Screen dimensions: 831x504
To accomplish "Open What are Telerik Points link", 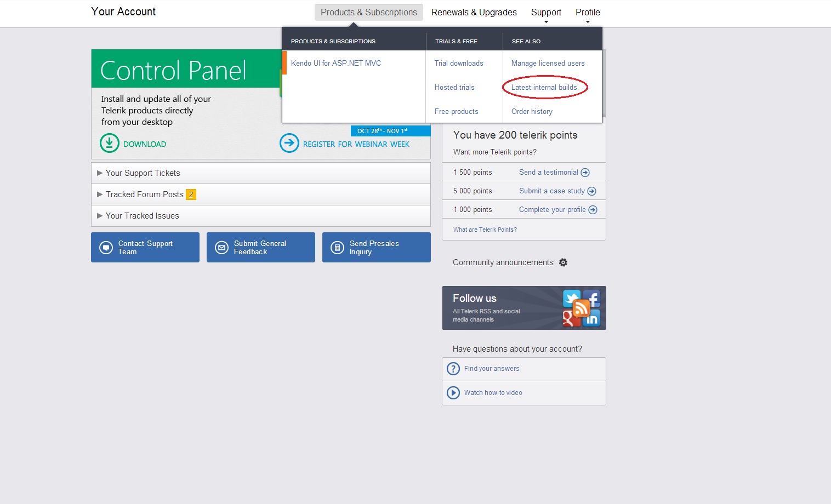I will click(x=485, y=230).
